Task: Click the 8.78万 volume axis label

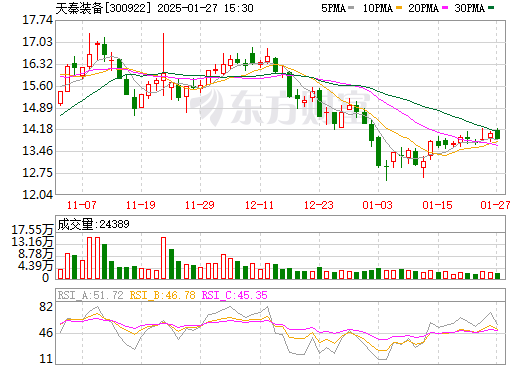Action: point(36,254)
